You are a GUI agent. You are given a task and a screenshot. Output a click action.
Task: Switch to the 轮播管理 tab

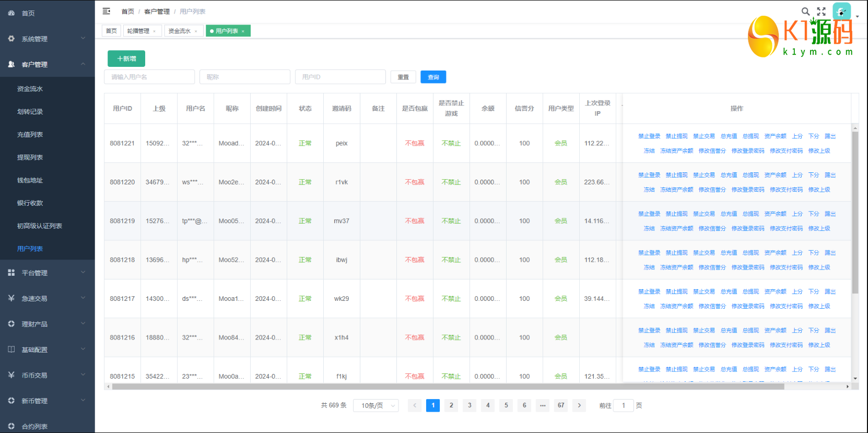click(x=138, y=31)
